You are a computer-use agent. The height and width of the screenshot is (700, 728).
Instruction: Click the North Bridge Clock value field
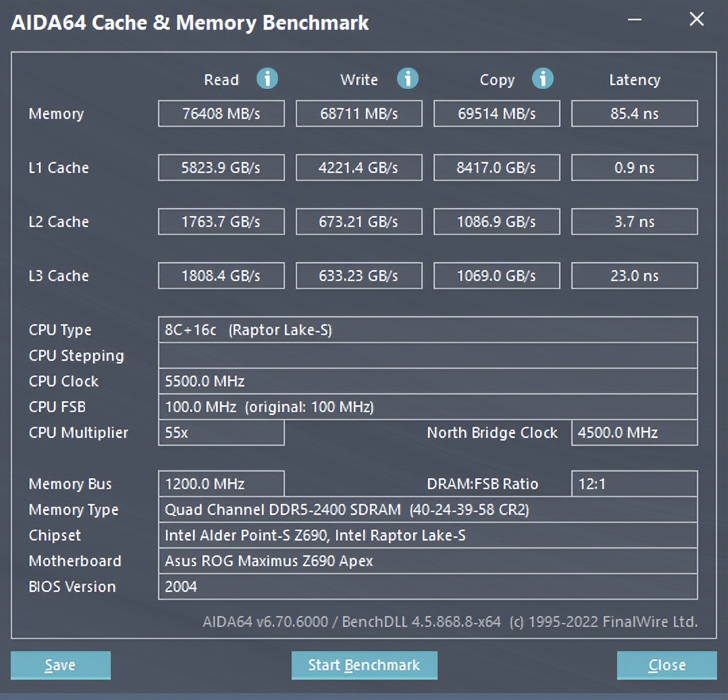point(634,433)
